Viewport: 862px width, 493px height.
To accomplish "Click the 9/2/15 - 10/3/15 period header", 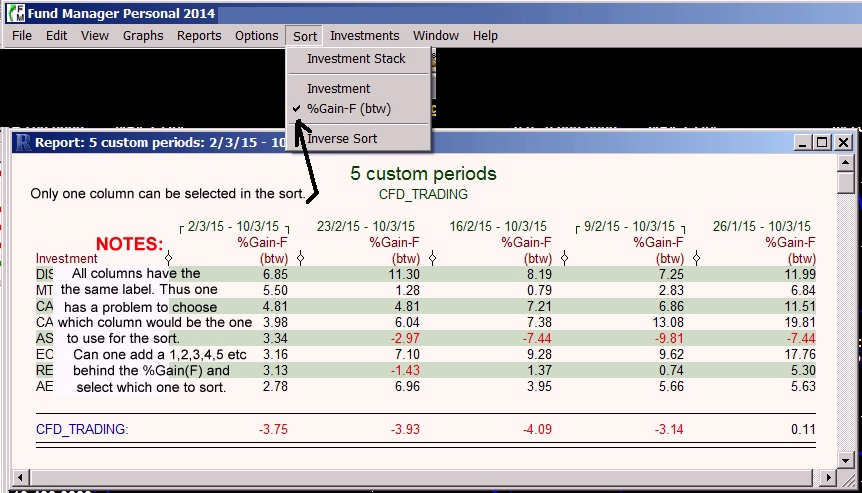I will click(629, 226).
